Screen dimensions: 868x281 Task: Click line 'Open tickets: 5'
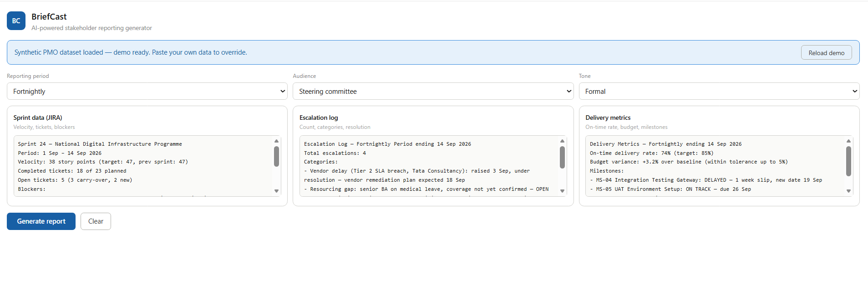click(75, 180)
